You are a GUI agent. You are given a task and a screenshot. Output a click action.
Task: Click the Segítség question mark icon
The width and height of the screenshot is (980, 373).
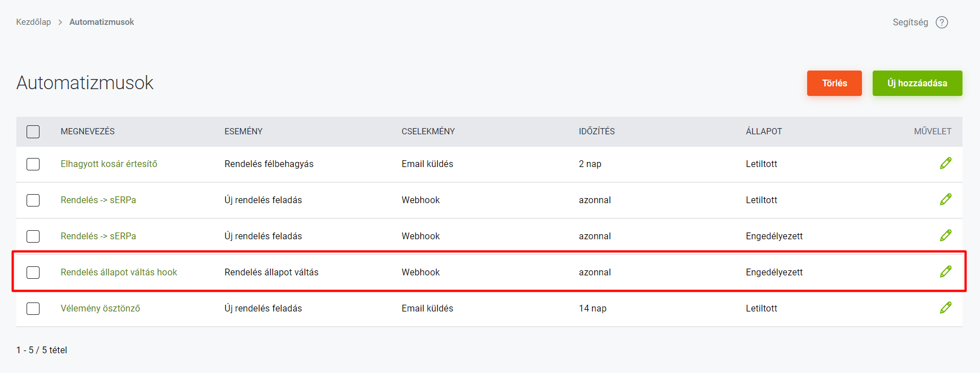pos(942,23)
